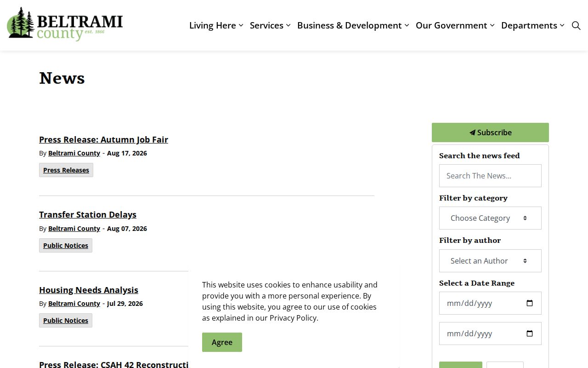Click the Beltrami County logo
The width and height of the screenshot is (588, 368).
click(65, 24)
